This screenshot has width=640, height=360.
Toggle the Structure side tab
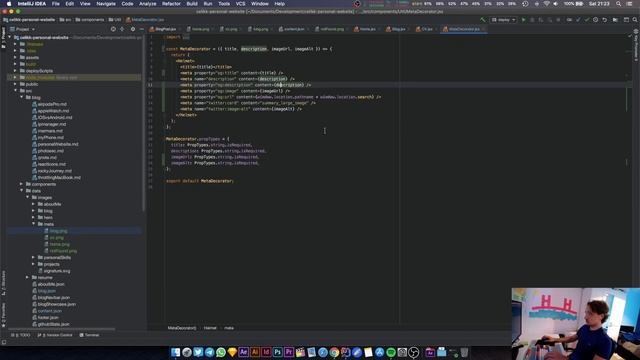[3, 283]
